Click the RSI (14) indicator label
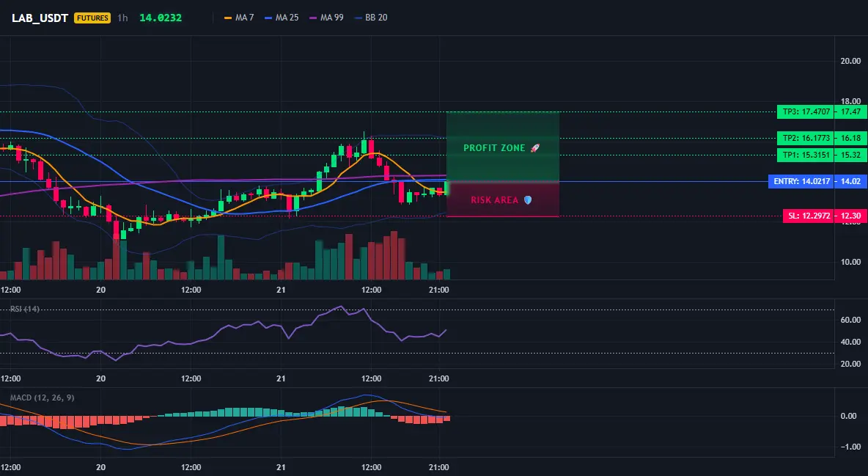This screenshot has height=476, width=868. (25, 309)
